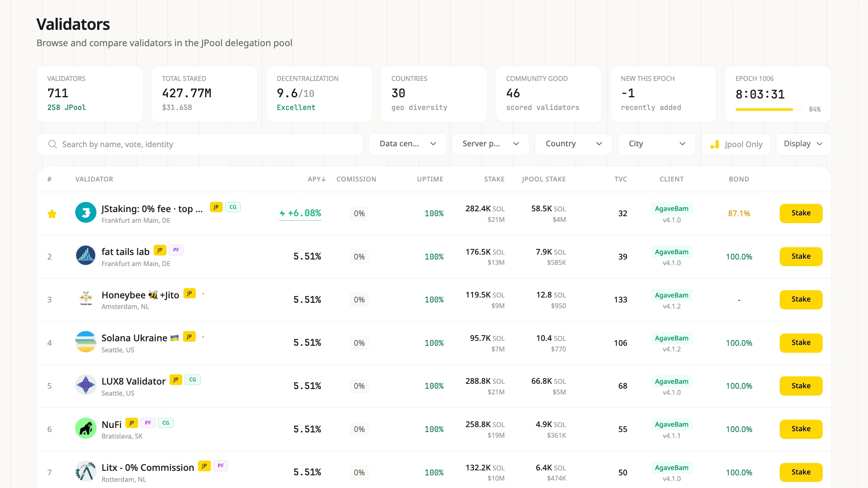Click Stake button for NuFi
Image resolution: width=868 pixels, height=488 pixels.
click(801, 429)
